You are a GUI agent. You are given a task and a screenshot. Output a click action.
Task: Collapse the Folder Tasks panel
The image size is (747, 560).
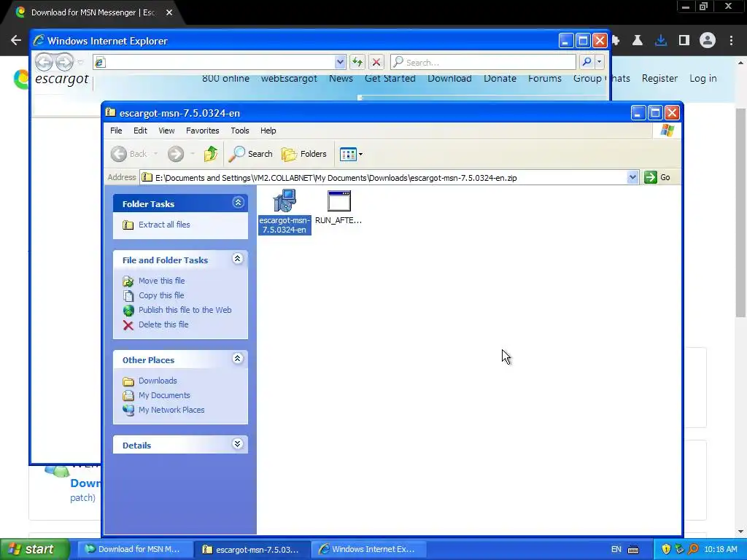click(x=238, y=203)
